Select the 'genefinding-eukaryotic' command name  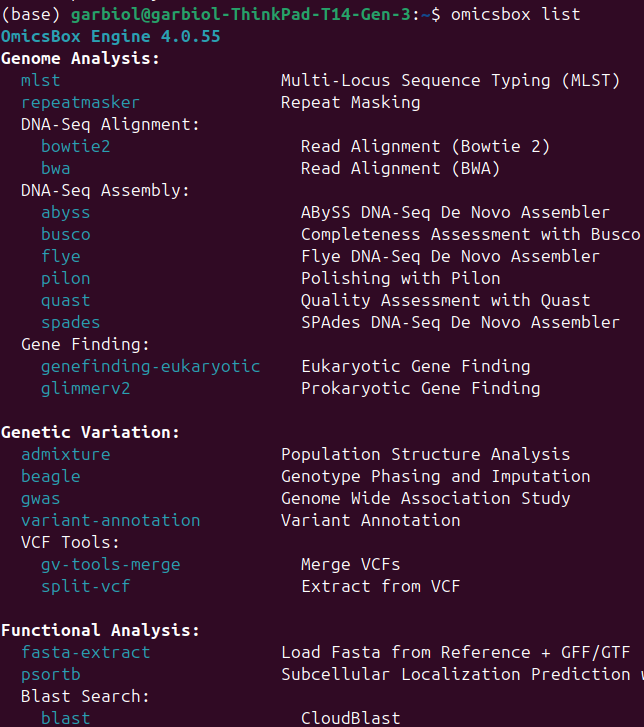pyautogui.click(x=150, y=367)
